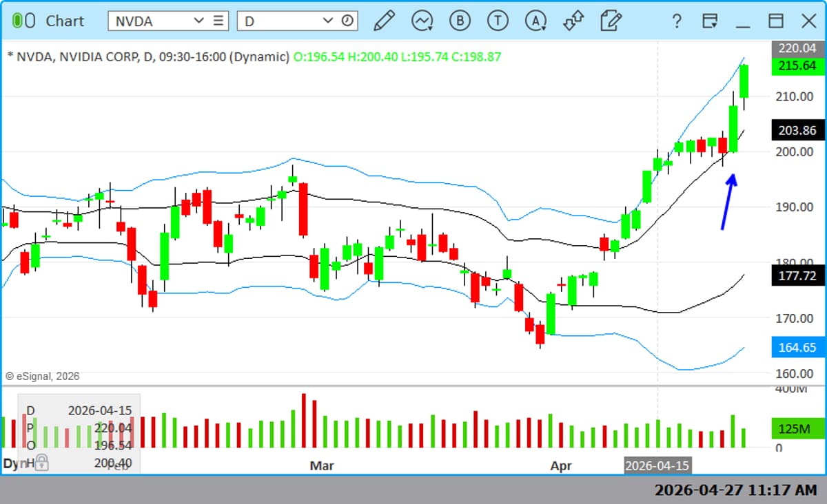The height and width of the screenshot is (504, 827).
Task: Click the tallest red volume bar
Action: click(303, 421)
